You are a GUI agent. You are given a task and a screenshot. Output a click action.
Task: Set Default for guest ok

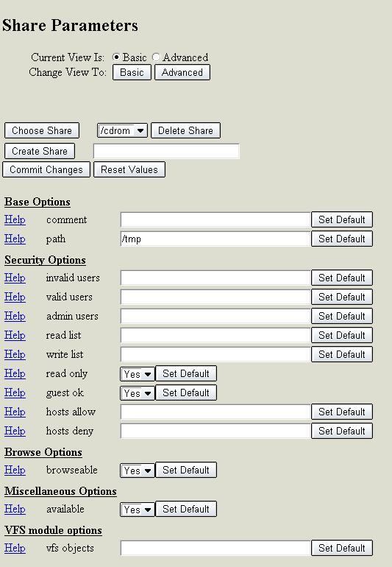(x=186, y=392)
